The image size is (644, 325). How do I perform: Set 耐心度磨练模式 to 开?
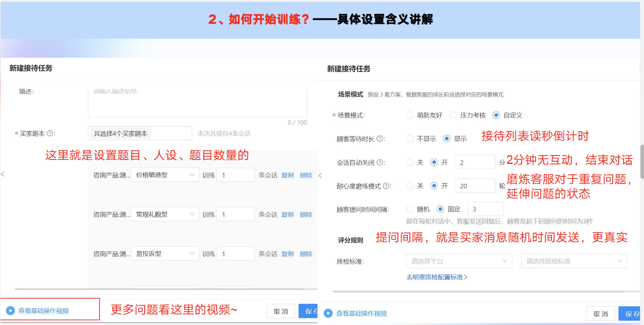tap(434, 185)
